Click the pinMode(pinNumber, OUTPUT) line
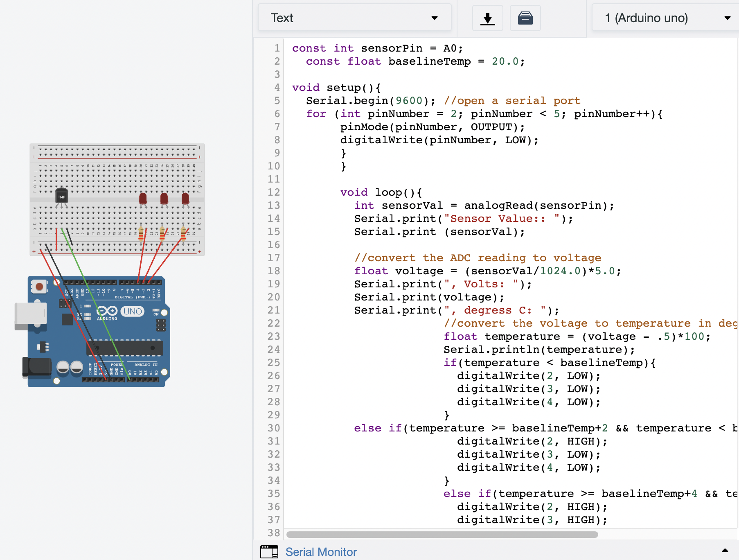Screen dimensions: 739x560 click(432, 127)
